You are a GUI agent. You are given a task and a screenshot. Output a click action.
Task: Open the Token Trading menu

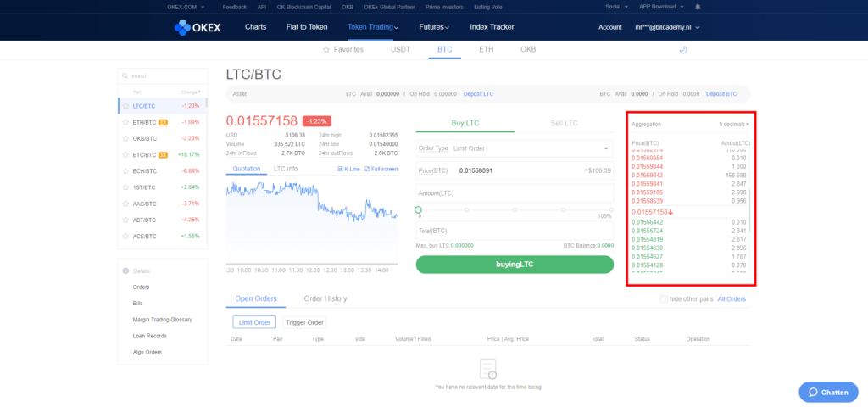pos(373,27)
